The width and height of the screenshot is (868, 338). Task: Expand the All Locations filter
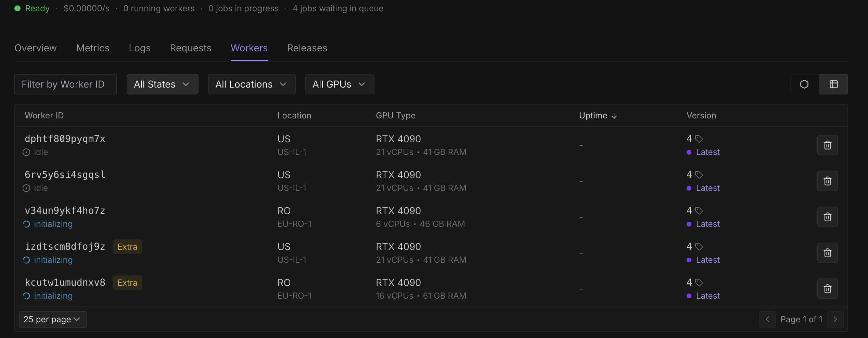(x=252, y=84)
